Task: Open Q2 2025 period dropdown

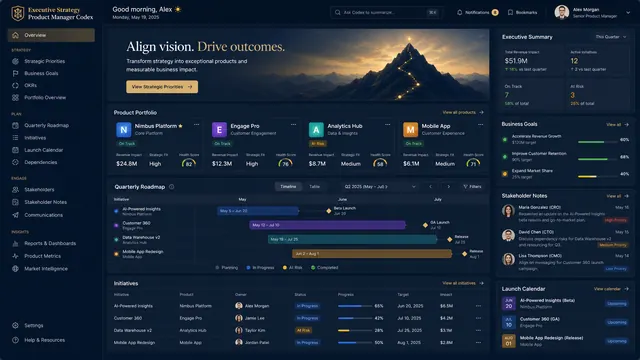Action: click(x=380, y=187)
